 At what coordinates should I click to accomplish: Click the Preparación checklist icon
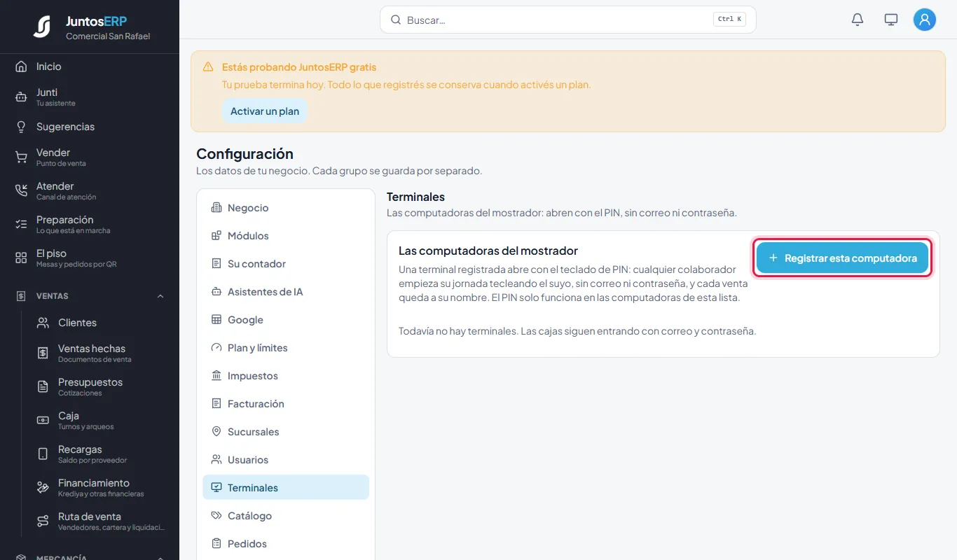(x=21, y=225)
